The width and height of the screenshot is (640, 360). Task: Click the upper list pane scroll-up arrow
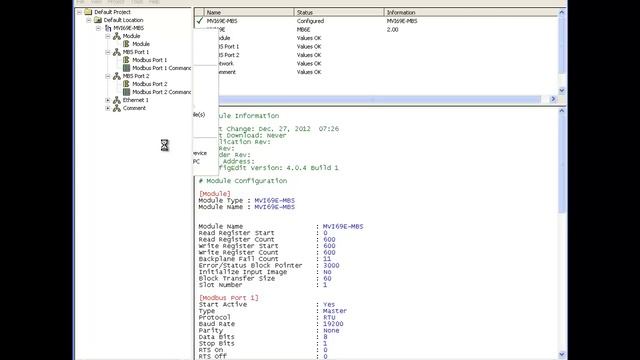click(562, 12)
